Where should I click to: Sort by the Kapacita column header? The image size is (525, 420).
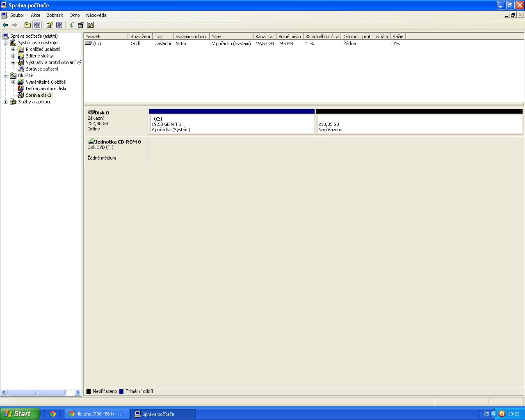point(265,37)
